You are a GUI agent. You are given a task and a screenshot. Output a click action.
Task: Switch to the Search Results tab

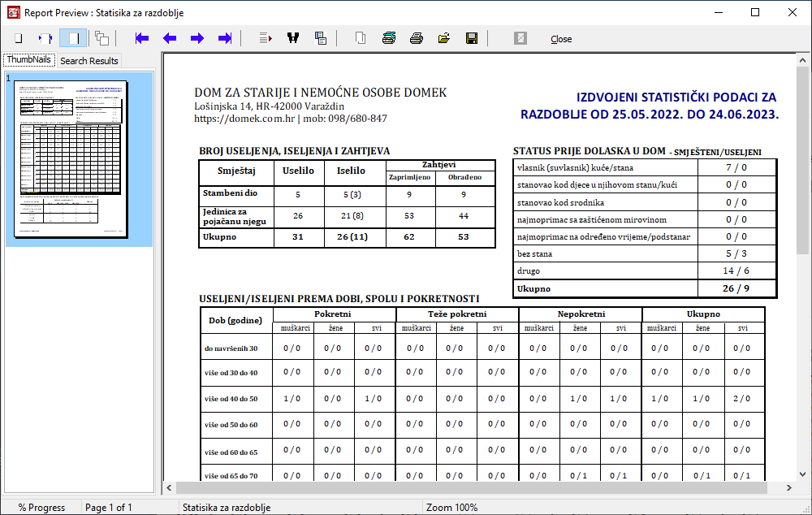pos(89,61)
